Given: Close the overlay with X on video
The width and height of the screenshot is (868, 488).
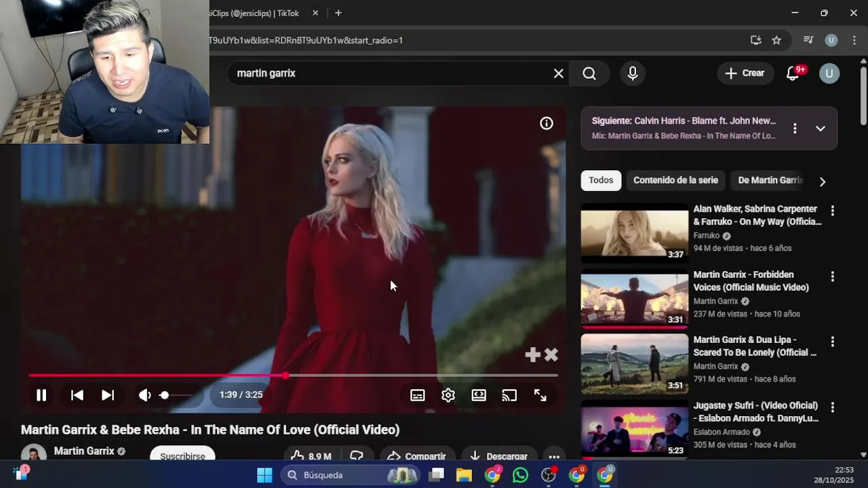Looking at the screenshot, I should click(551, 354).
